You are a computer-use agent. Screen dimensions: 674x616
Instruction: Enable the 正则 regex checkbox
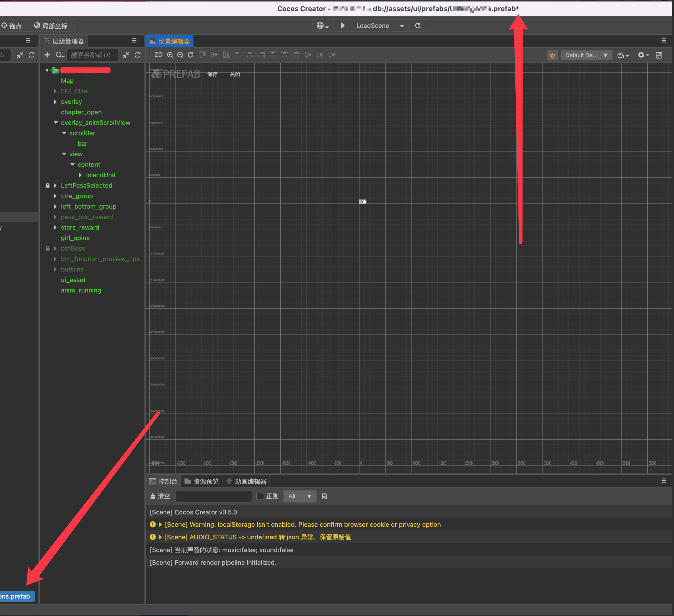pos(260,496)
